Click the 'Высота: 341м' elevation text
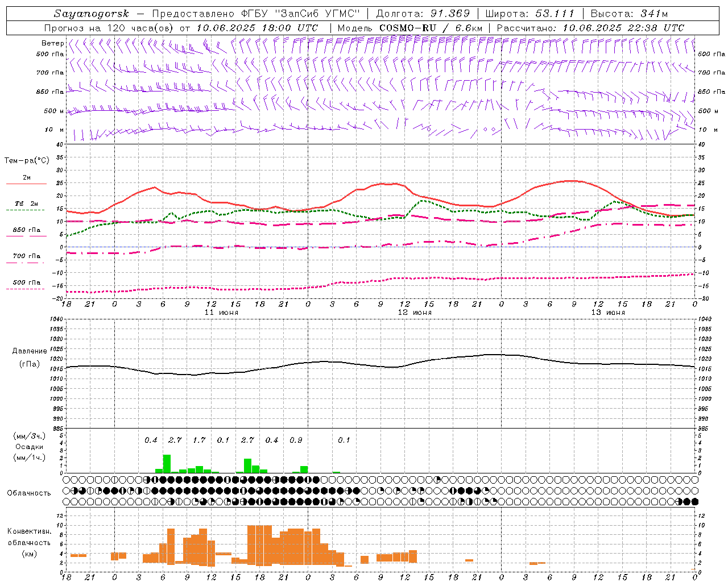 click(x=629, y=14)
